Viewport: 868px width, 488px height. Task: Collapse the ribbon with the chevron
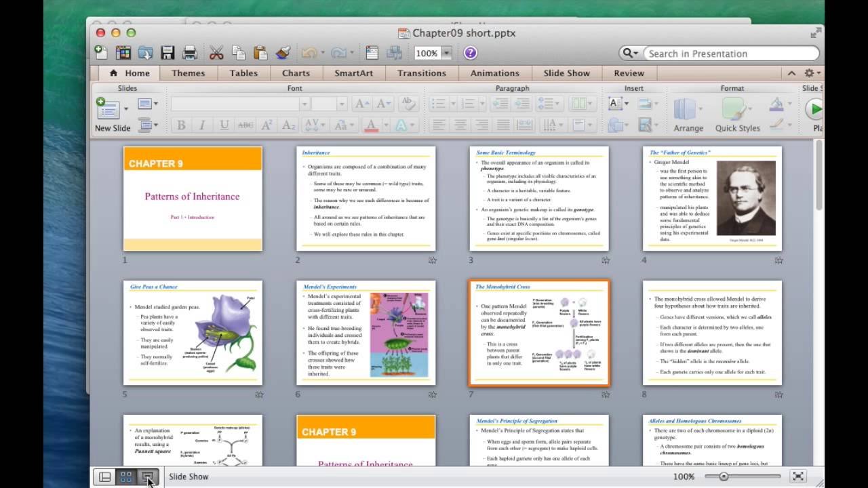(x=791, y=73)
